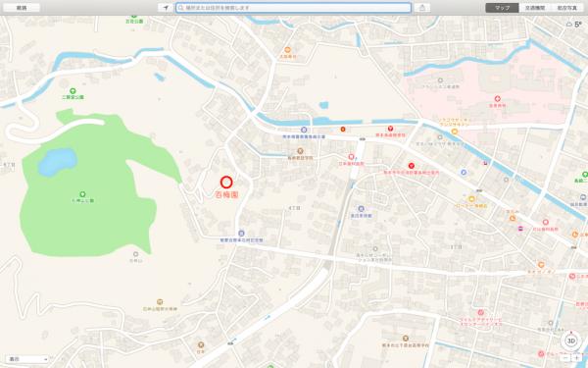Viewport: 588px width, 368px height.
Task: Select the orange pin north of the canal bend
Action: click(x=287, y=50)
